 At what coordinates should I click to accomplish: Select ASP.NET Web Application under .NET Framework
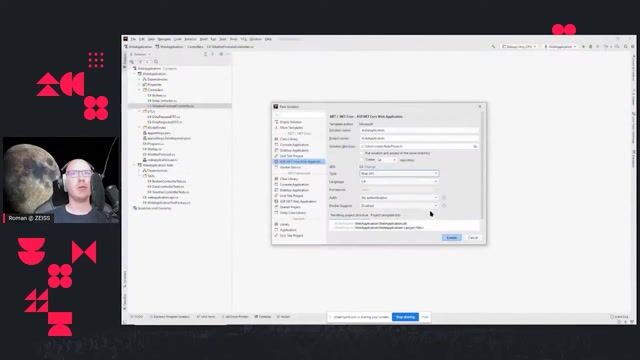tap(296, 202)
